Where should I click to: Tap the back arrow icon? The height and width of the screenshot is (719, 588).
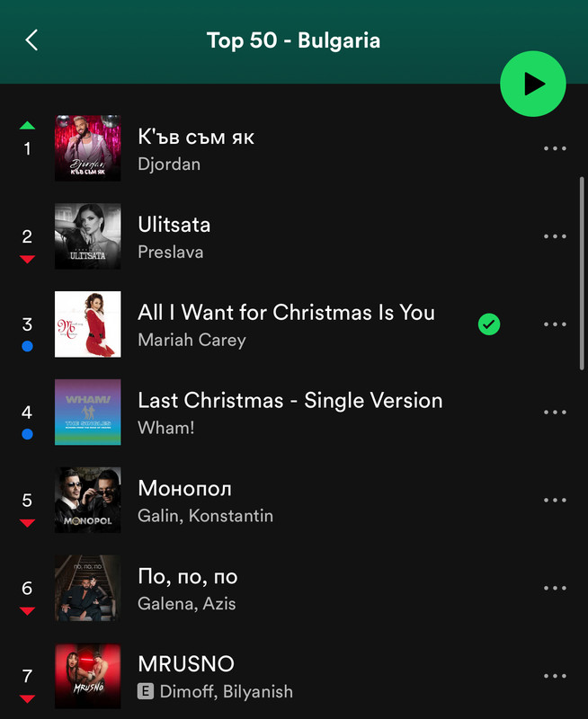pyautogui.click(x=31, y=40)
